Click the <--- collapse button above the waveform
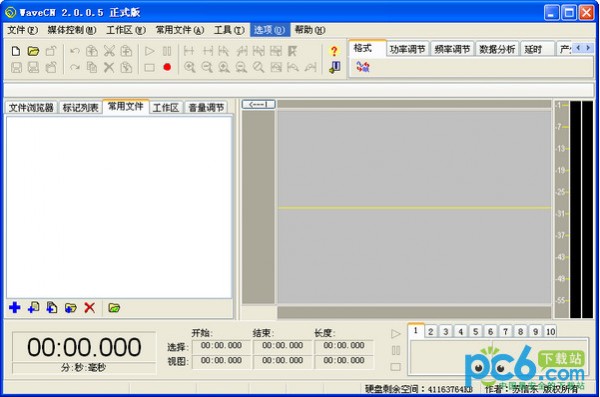Viewport: 600px width, 397px height. click(x=258, y=105)
